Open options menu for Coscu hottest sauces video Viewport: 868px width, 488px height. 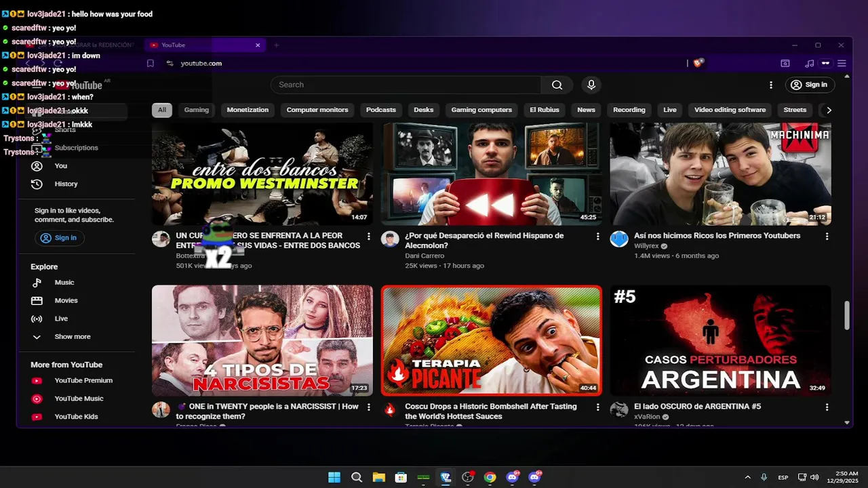click(597, 407)
